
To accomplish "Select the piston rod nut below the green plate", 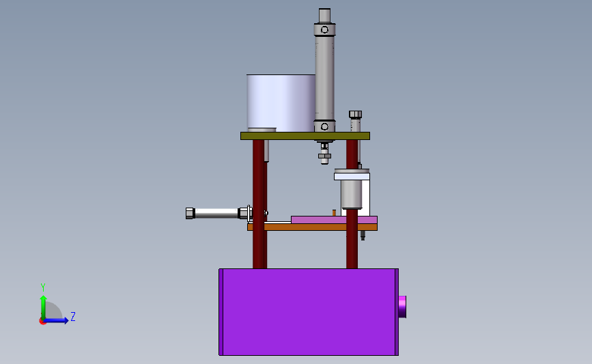I will [x=325, y=156].
